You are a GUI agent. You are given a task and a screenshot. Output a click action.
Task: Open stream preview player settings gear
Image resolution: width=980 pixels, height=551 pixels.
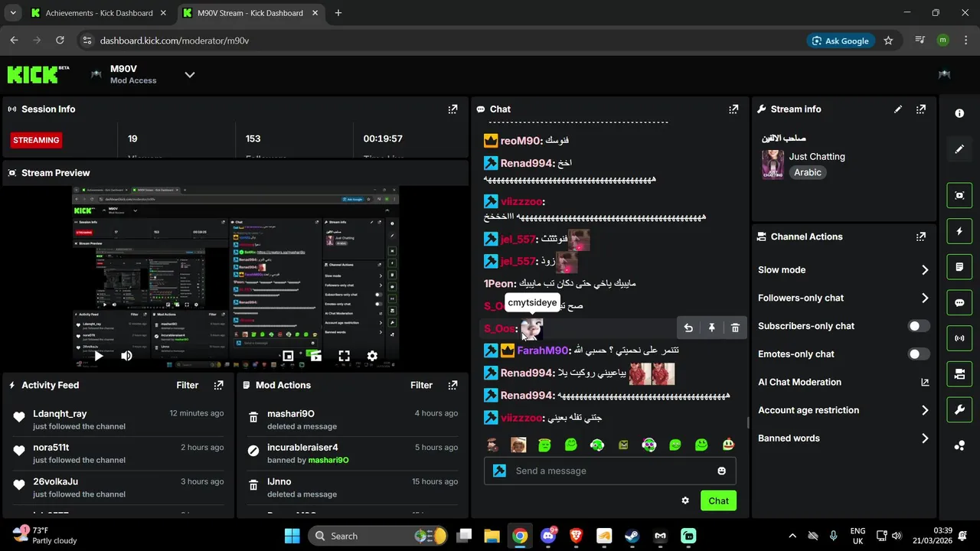click(372, 356)
